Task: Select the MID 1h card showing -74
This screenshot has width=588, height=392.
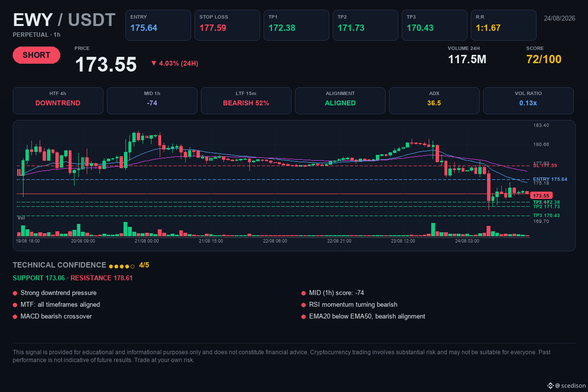Action: [152, 101]
